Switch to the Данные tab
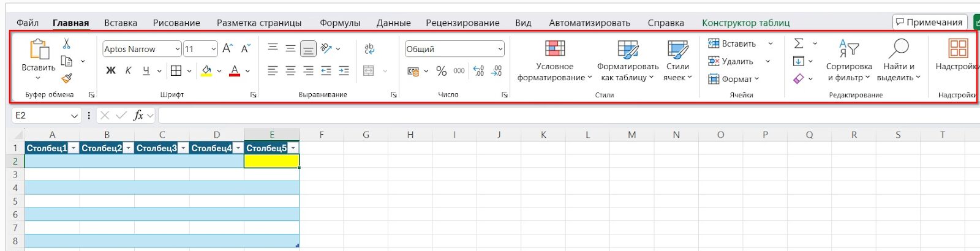Image resolution: width=980 pixels, height=251 pixels. pyautogui.click(x=393, y=23)
